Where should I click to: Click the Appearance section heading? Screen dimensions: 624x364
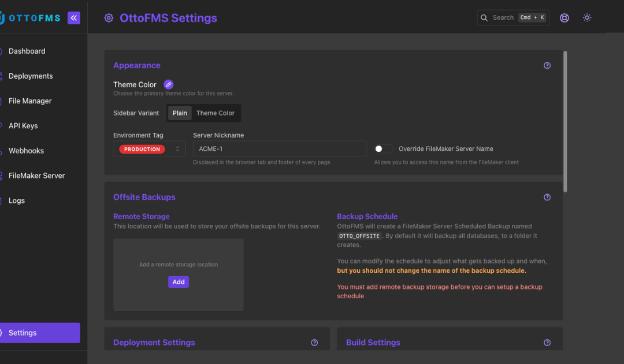pyautogui.click(x=136, y=65)
